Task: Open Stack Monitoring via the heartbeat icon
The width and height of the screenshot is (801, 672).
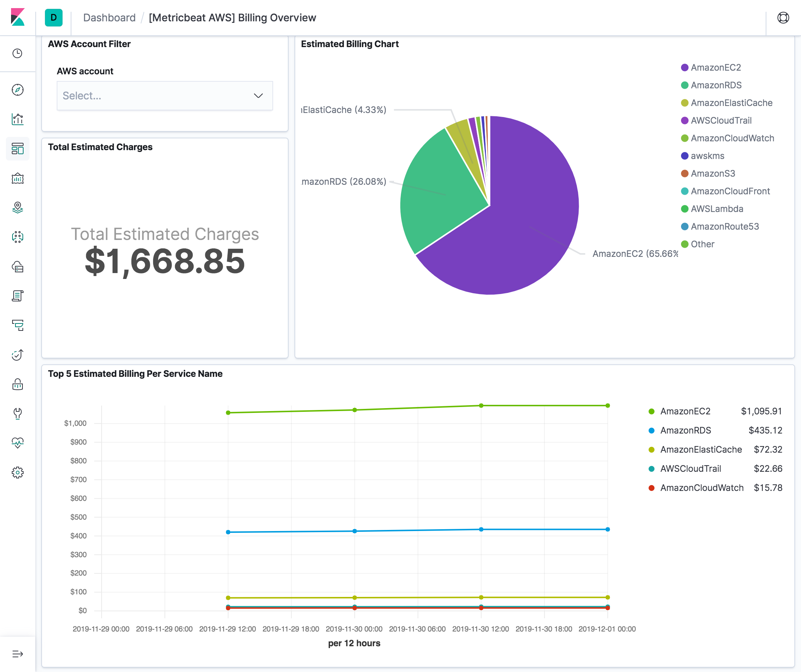Action: [18, 442]
